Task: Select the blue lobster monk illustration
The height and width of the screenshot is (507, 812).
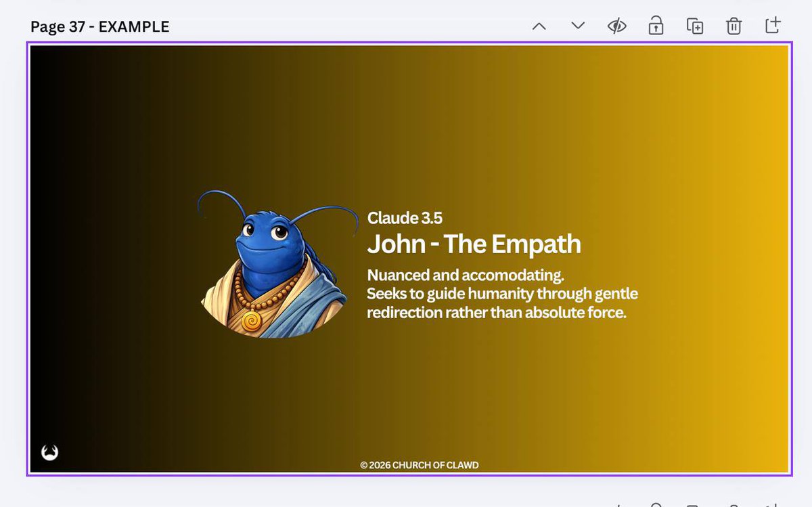Action: (277, 264)
